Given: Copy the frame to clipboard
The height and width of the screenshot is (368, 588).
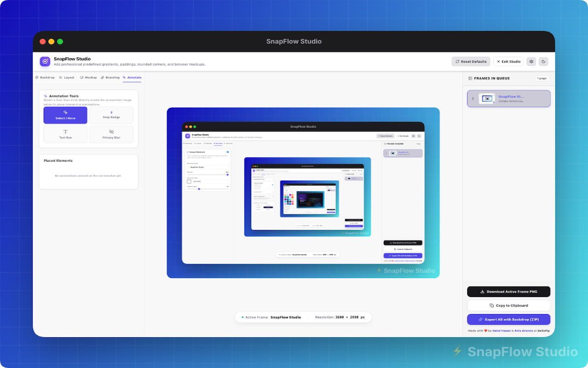Looking at the screenshot, I should pyautogui.click(x=509, y=305).
